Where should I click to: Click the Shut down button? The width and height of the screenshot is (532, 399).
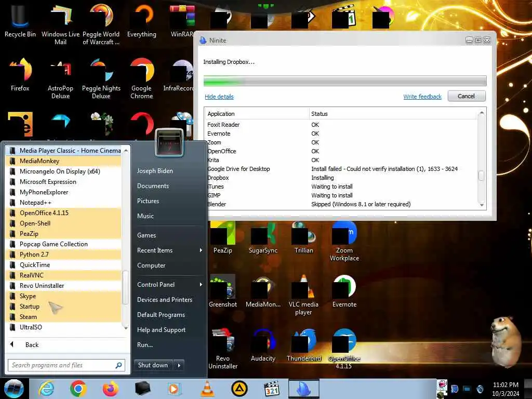point(153,365)
